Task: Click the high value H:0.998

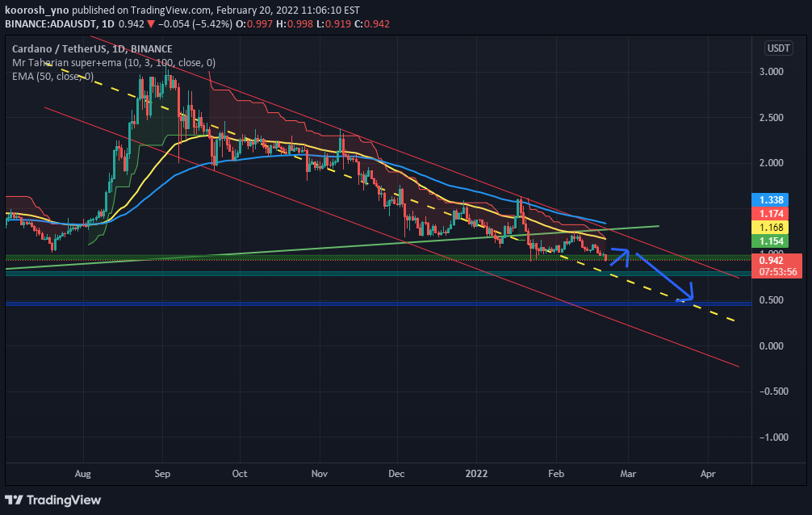Action: (295, 24)
